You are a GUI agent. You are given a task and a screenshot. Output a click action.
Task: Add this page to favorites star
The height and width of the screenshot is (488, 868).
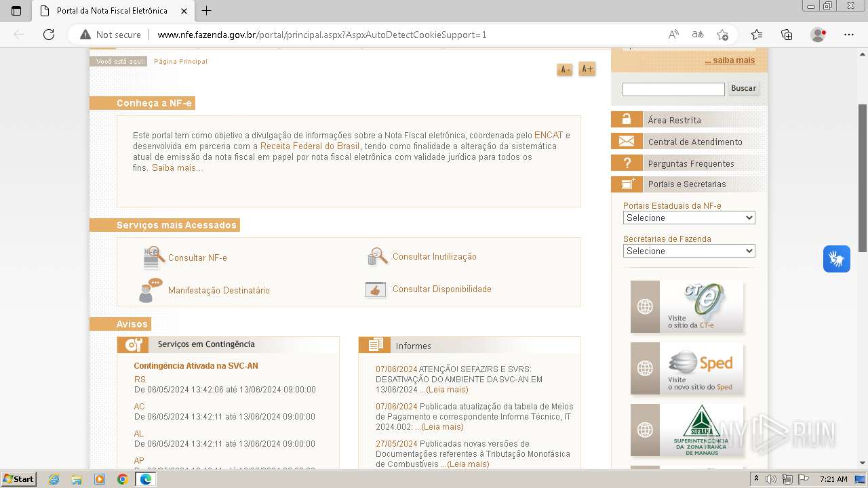pyautogui.click(x=722, y=35)
